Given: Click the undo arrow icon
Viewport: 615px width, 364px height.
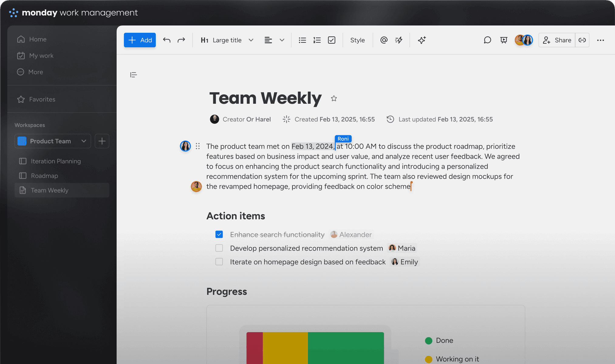Looking at the screenshot, I should point(166,40).
